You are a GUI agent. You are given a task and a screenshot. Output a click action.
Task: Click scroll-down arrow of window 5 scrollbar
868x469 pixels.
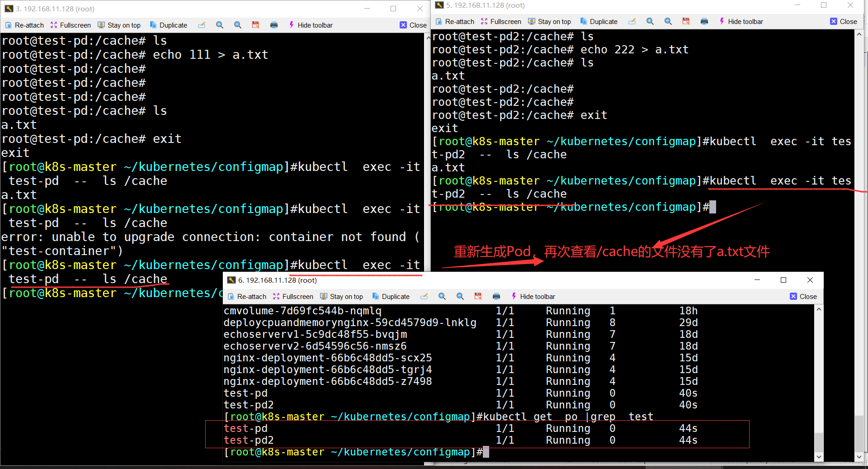click(x=859, y=457)
